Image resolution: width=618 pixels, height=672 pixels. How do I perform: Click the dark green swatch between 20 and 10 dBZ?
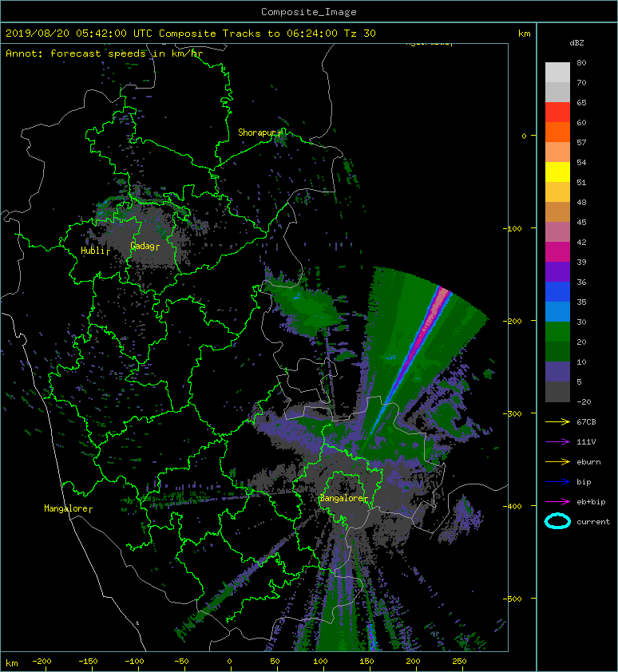pos(557,351)
